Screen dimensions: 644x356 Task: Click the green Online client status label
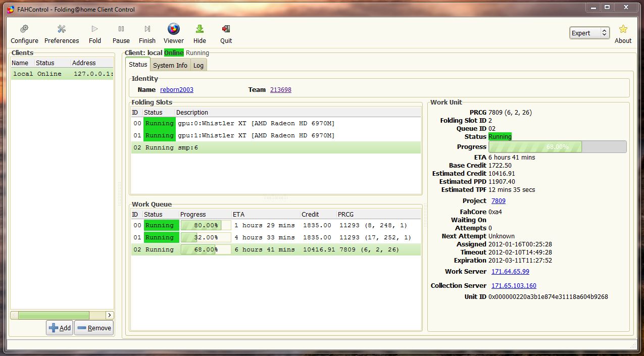pyautogui.click(x=174, y=53)
